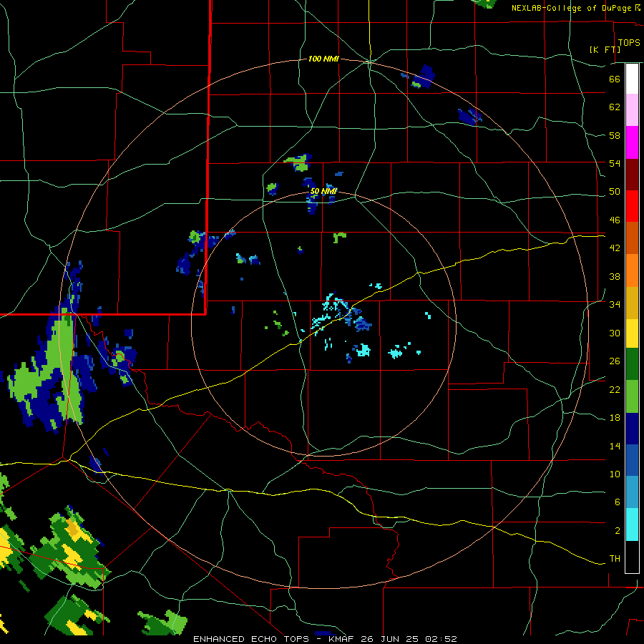Click the 22 legend value
644x644 pixels.
click(615, 389)
